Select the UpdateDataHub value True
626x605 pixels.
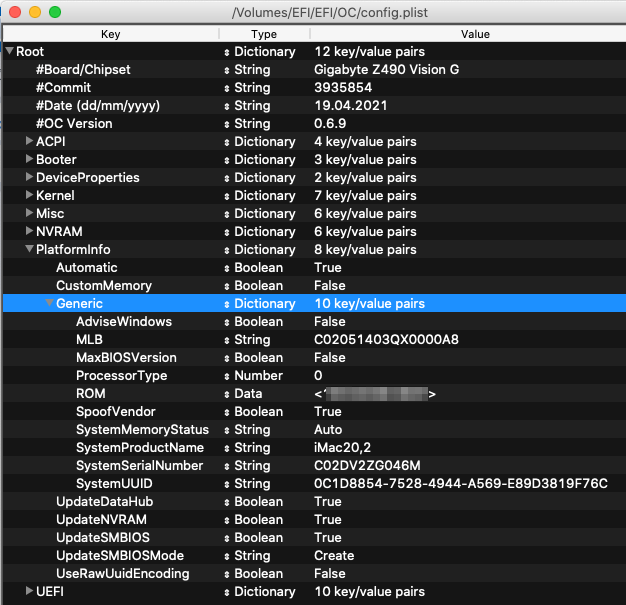328,502
